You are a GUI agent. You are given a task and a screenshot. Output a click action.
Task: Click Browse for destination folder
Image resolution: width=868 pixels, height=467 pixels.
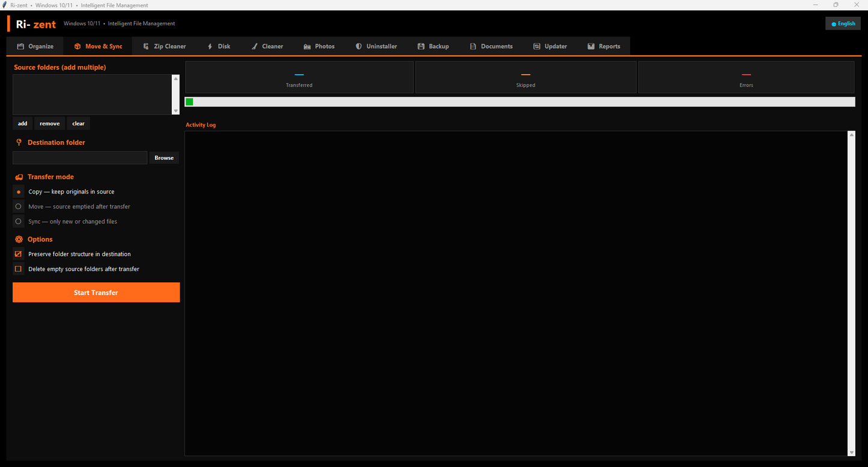164,157
